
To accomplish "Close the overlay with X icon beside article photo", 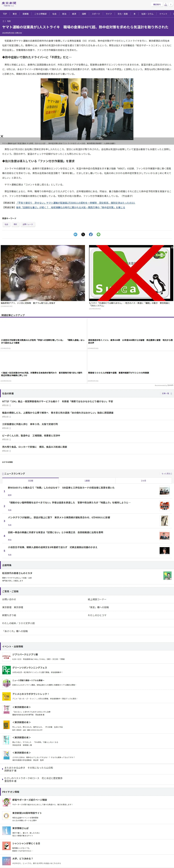I will coord(2,136).
